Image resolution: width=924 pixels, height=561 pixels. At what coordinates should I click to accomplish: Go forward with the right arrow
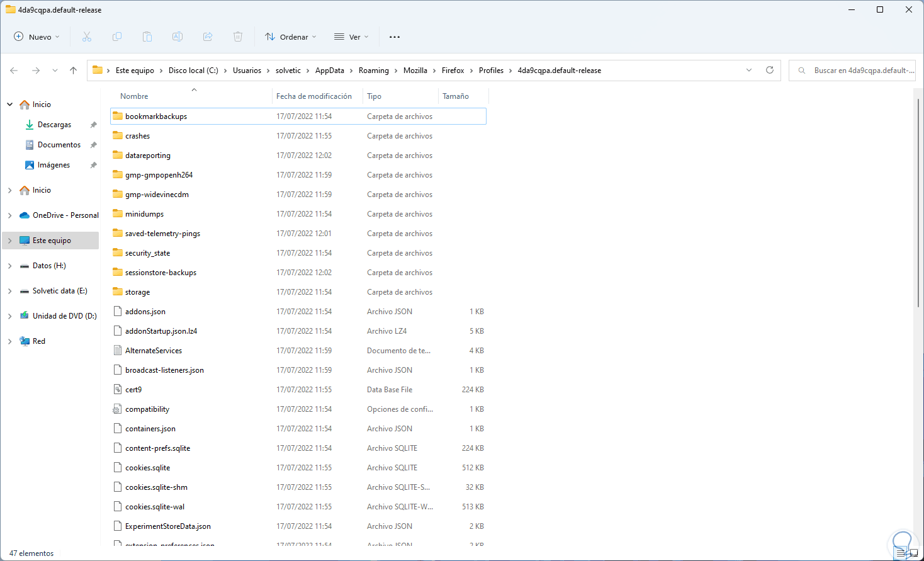click(x=36, y=71)
